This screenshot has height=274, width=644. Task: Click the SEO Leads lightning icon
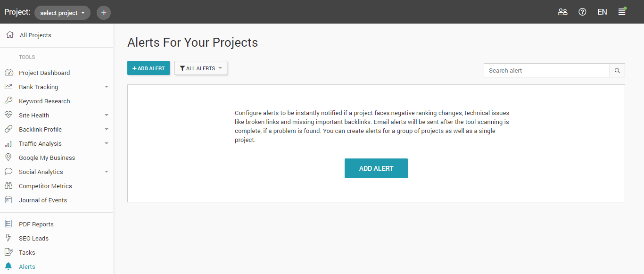tap(8, 238)
